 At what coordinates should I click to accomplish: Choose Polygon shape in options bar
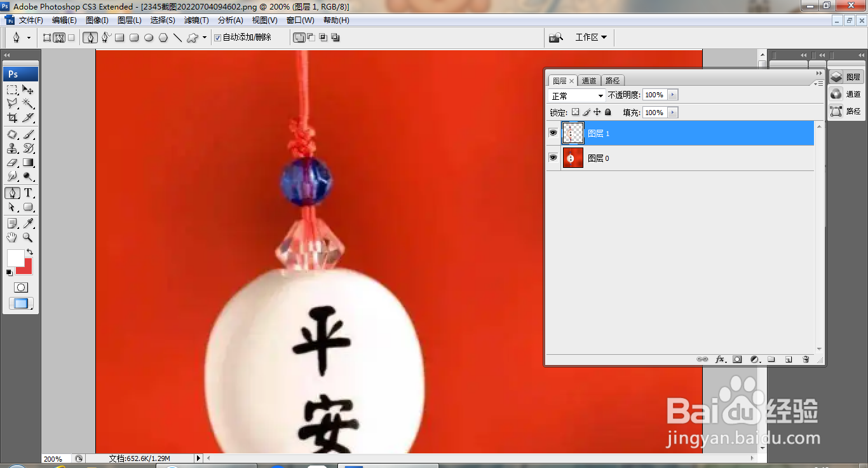coord(163,38)
